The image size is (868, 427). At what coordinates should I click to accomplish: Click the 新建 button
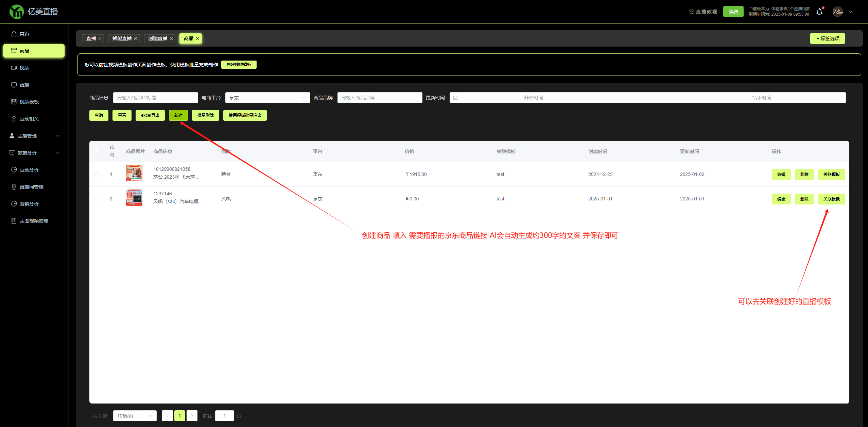(x=178, y=115)
